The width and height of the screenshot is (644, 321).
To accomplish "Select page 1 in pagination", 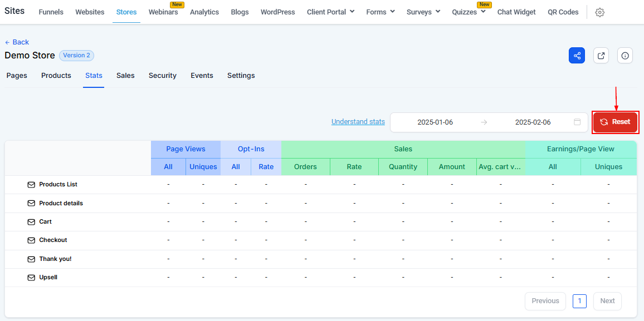I will (579, 301).
